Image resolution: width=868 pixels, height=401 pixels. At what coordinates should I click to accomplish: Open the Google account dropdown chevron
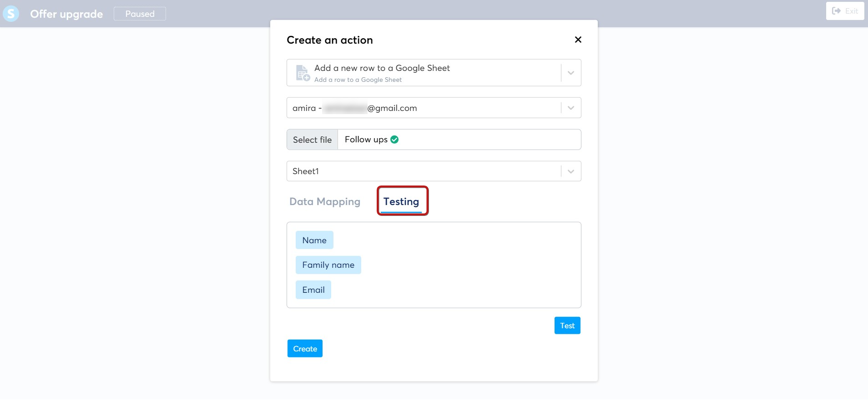pos(571,108)
